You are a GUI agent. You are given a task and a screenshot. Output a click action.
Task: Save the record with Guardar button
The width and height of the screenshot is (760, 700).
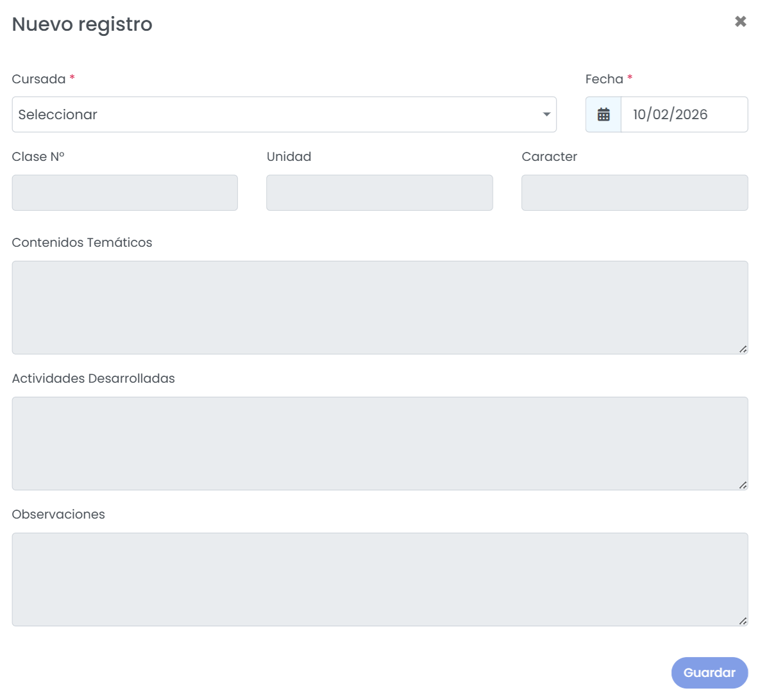pos(709,672)
